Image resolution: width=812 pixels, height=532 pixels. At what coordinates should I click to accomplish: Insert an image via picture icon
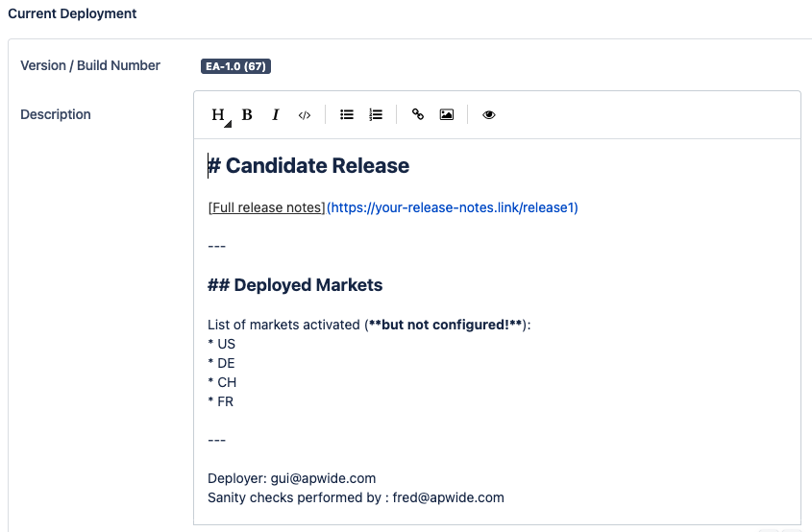point(447,115)
